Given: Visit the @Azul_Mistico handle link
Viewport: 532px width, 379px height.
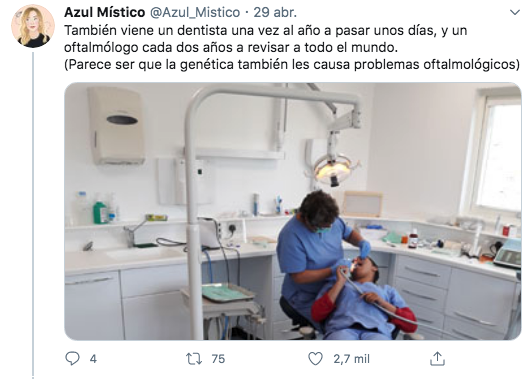Looking at the screenshot, I should (x=195, y=13).
